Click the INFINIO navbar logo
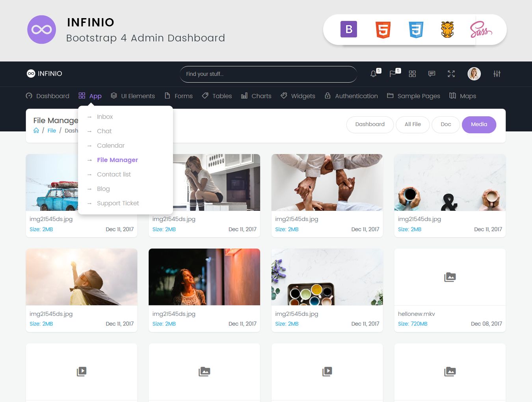Screen dimensions: 532x402 (44, 74)
